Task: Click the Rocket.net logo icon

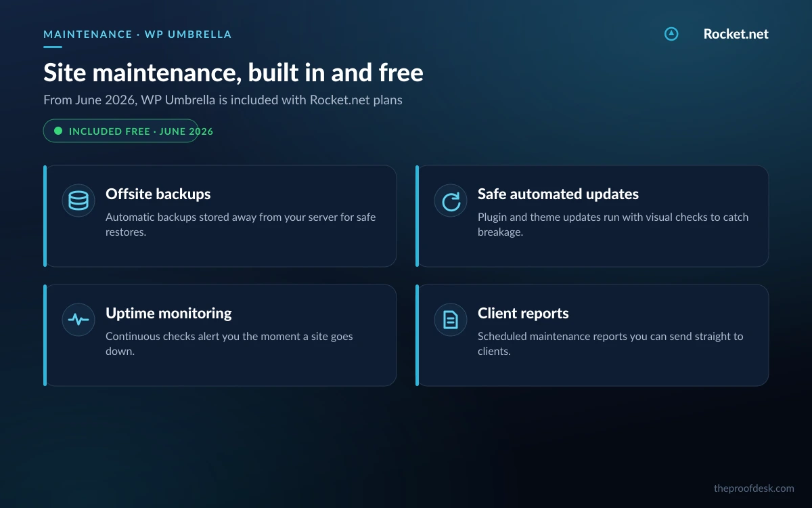Action: (671, 34)
